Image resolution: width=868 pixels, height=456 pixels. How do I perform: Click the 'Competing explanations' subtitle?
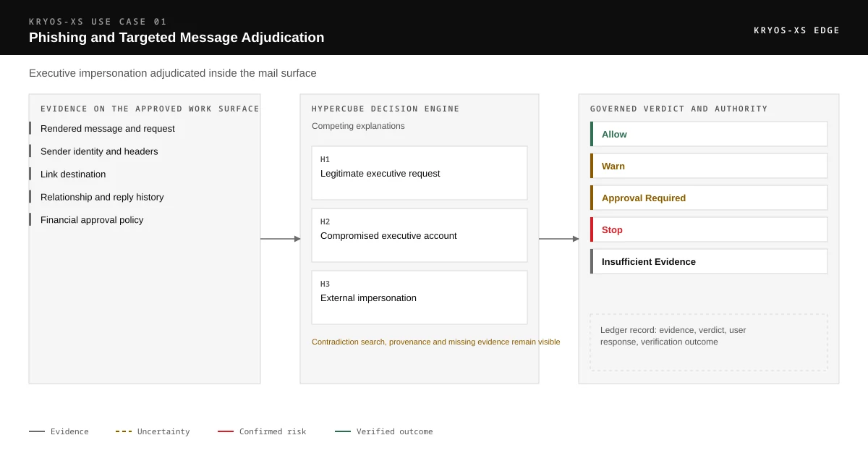pos(358,126)
